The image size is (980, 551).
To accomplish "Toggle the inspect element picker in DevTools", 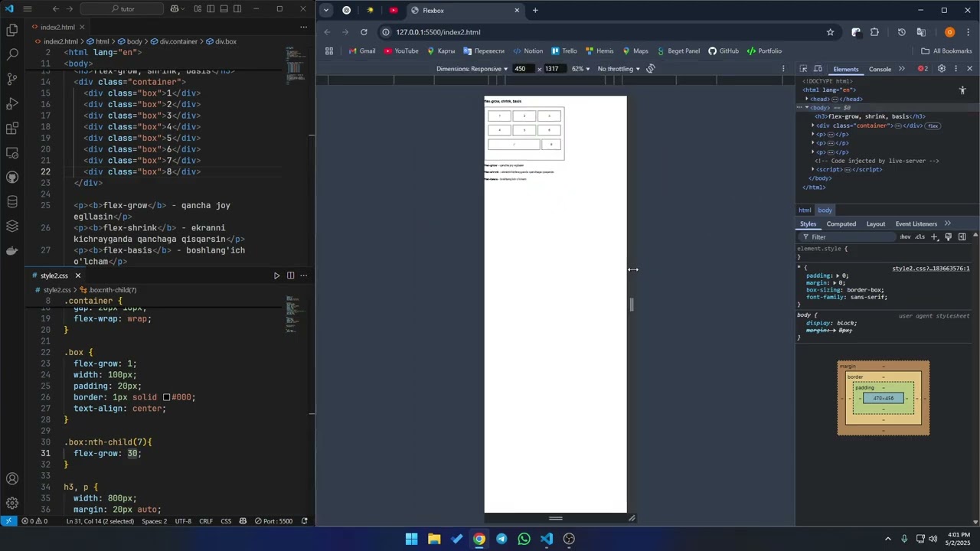I will (803, 69).
